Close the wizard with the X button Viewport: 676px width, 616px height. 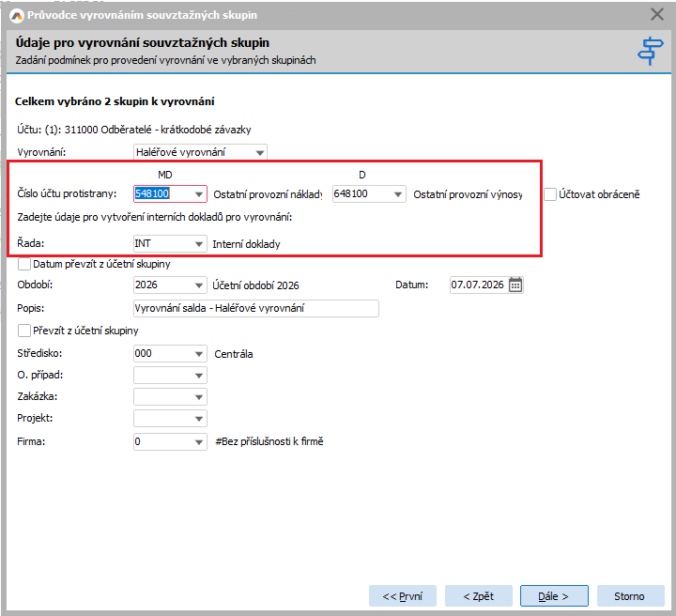coord(657,15)
